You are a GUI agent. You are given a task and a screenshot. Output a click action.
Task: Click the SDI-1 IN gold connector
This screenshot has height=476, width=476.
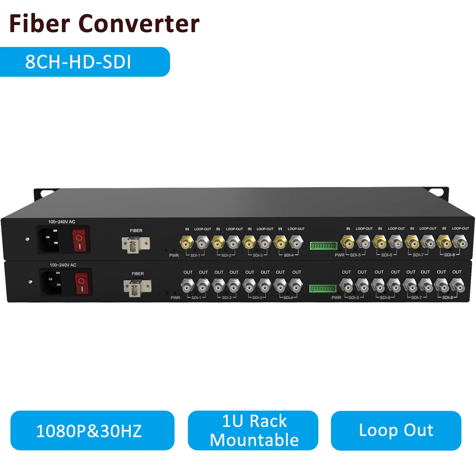pyautogui.click(x=187, y=243)
